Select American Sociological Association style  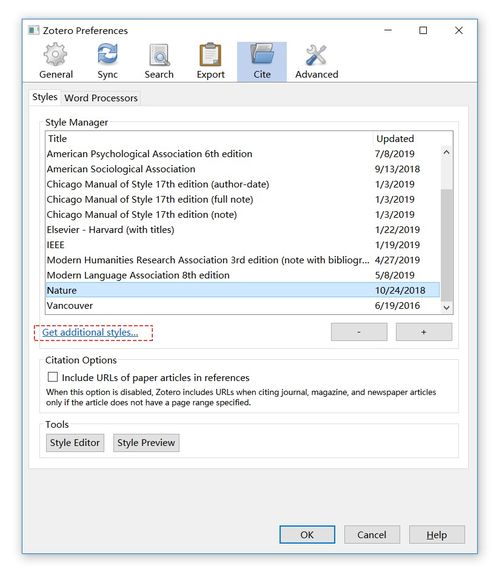click(243, 169)
